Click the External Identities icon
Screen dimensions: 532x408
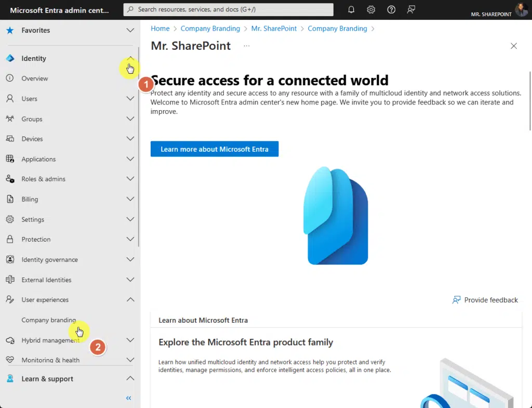(x=10, y=280)
